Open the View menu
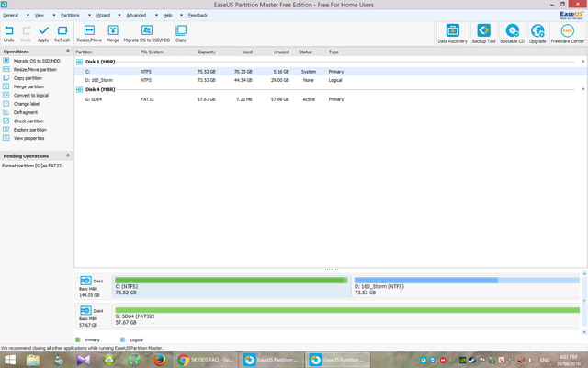Screen dimensions: 588x368 (x=40, y=16)
